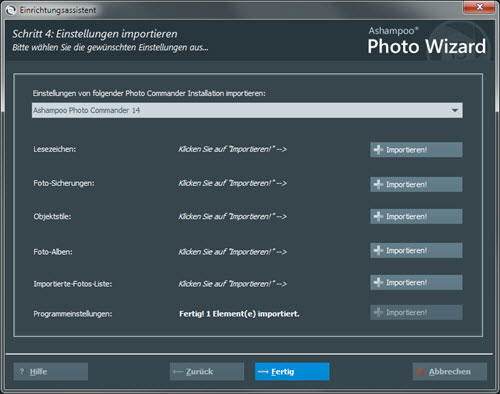The height and width of the screenshot is (394, 500).
Task: Click the Objektstile label
Action: point(52,217)
